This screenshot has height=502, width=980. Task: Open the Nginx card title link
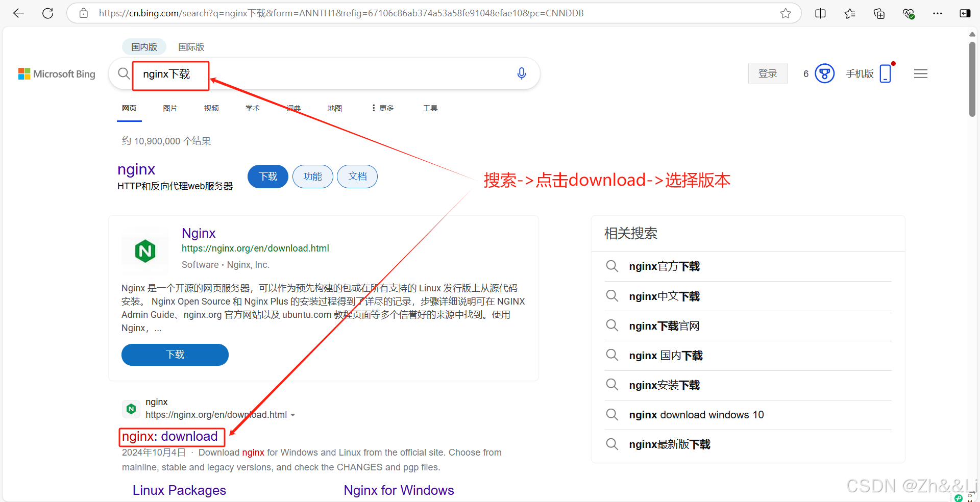[199, 233]
